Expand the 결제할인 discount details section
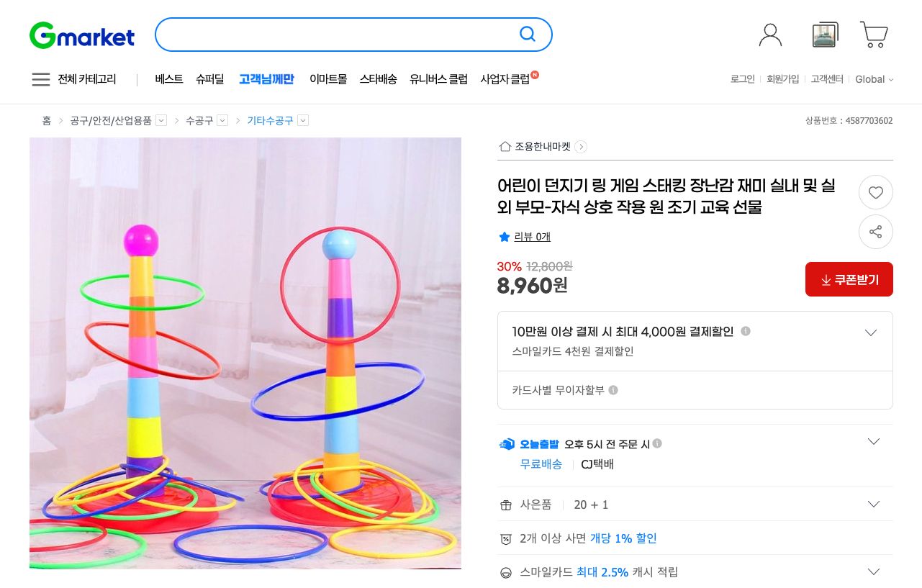The height and width of the screenshot is (588, 922). pyautogui.click(x=871, y=333)
